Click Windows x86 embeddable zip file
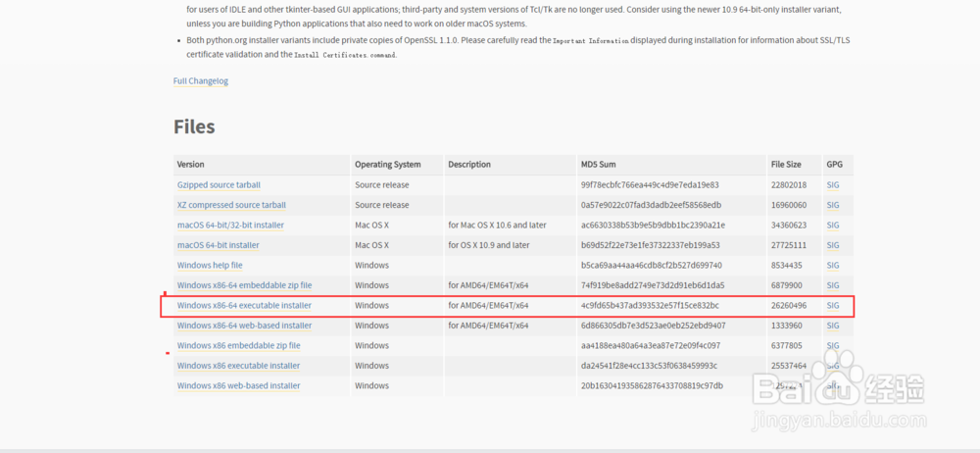Screen dimensions: 980x453 point(238,345)
